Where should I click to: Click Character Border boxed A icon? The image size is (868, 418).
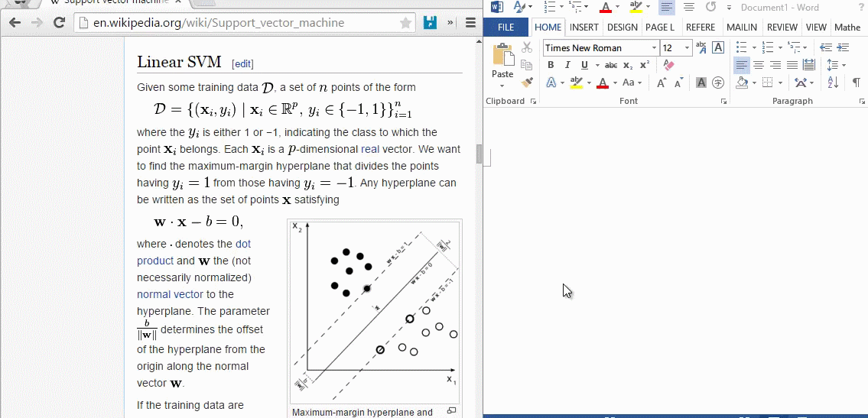coord(718,47)
